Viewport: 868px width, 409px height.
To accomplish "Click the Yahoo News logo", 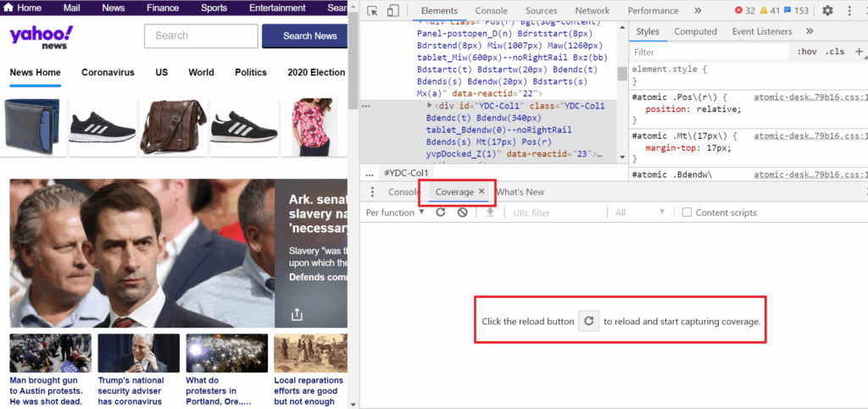I will pyautogui.click(x=42, y=37).
